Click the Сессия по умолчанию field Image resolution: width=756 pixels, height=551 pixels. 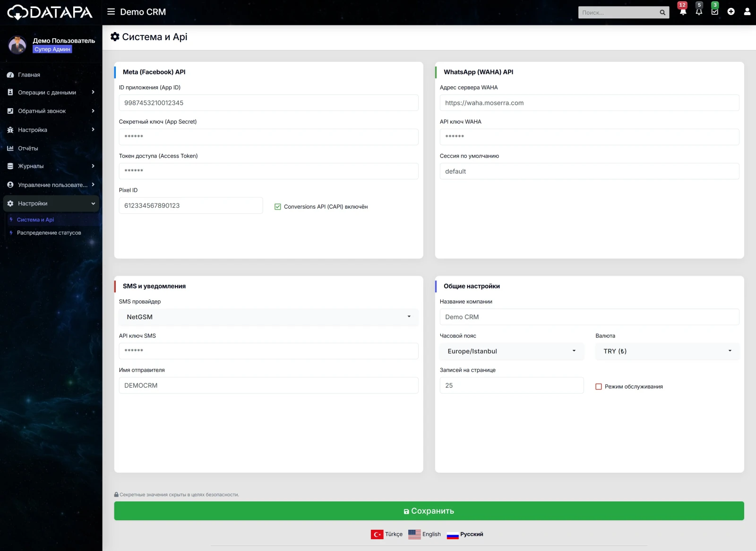pos(589,171)
